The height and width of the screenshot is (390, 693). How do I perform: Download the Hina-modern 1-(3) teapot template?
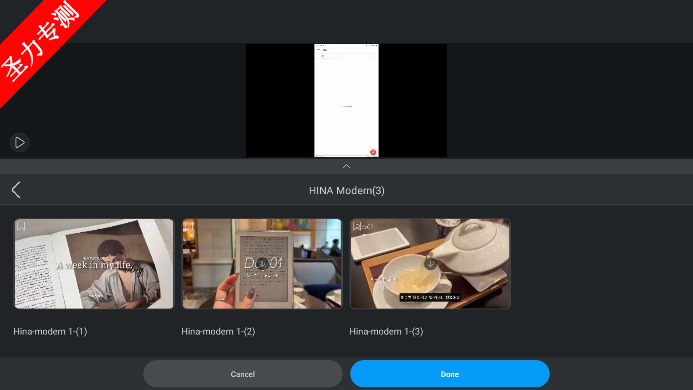[430, 264]
